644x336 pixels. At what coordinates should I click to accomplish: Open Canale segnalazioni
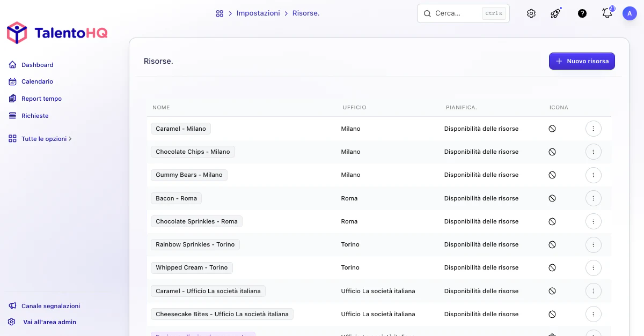[x=50, y=306]
